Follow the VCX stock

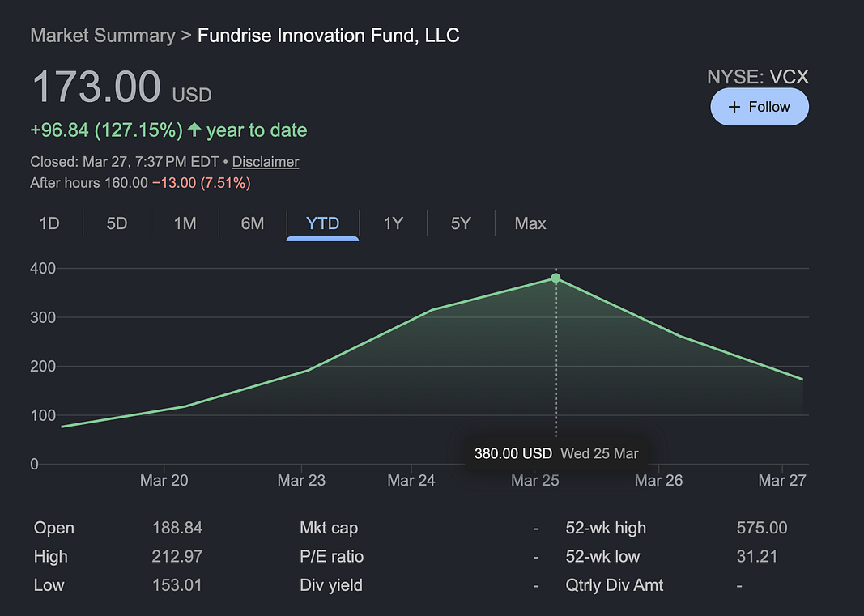coord(760,107)
